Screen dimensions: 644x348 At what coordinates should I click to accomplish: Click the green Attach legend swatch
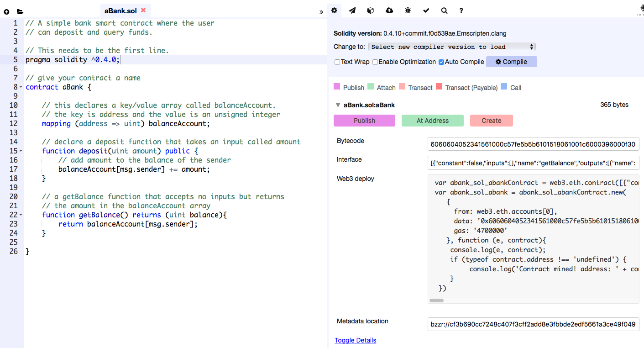(x=371, y=86)
